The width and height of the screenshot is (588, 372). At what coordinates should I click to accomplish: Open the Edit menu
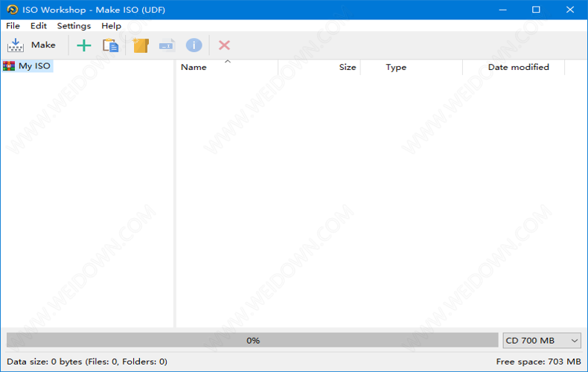pos(39,25)
